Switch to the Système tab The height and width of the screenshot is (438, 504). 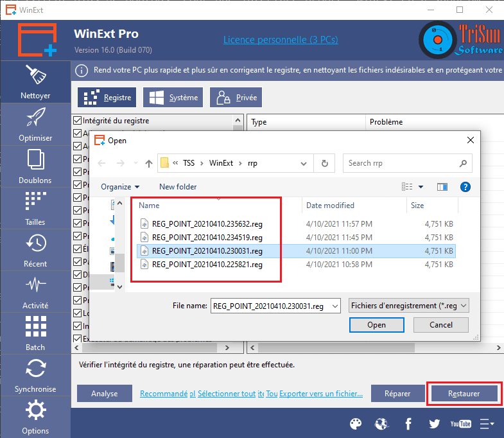tap(173, 97)
